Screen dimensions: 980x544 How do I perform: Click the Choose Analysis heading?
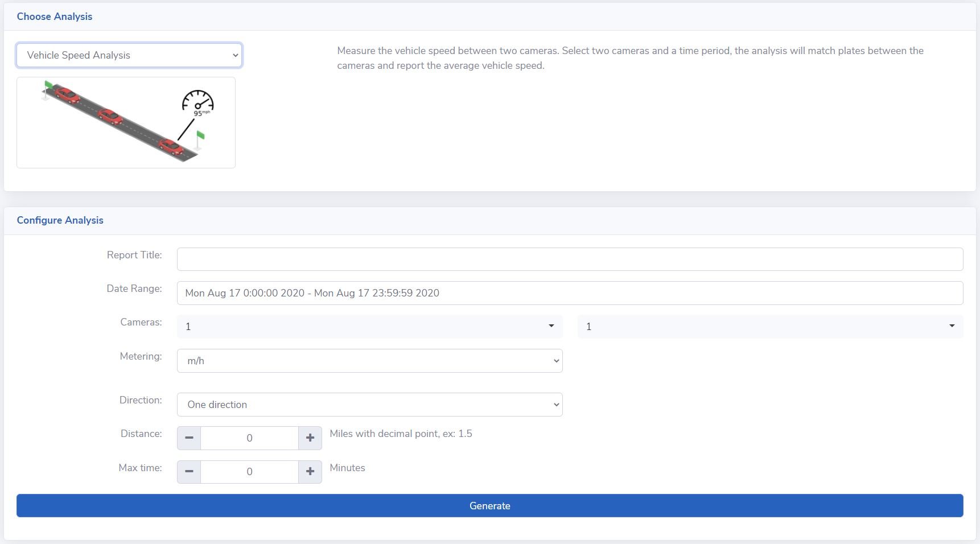pos(55,17)
